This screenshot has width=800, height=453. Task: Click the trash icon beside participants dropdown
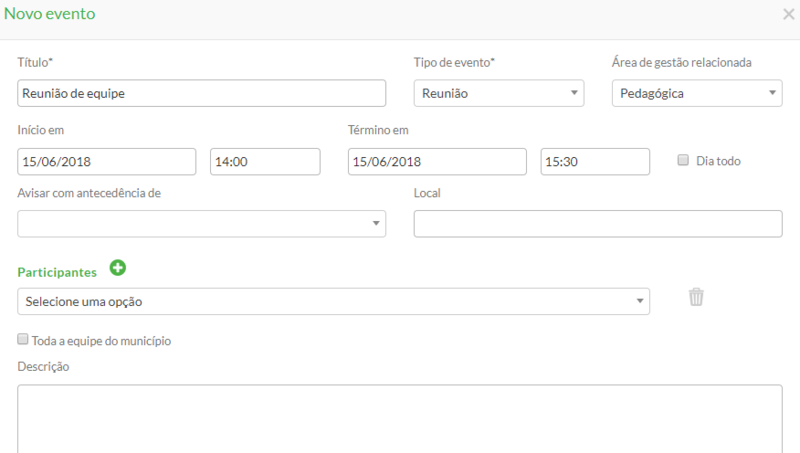tap(696, 297)
